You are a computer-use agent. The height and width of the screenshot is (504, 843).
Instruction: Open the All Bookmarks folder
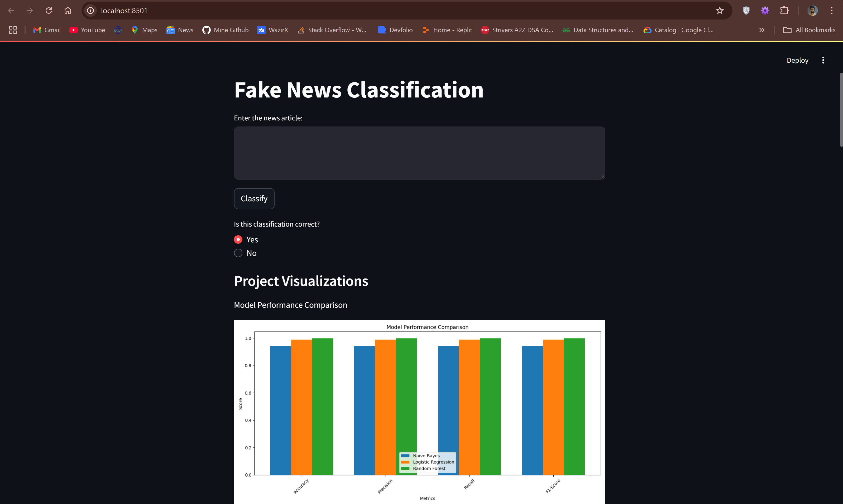coord(809,30)
